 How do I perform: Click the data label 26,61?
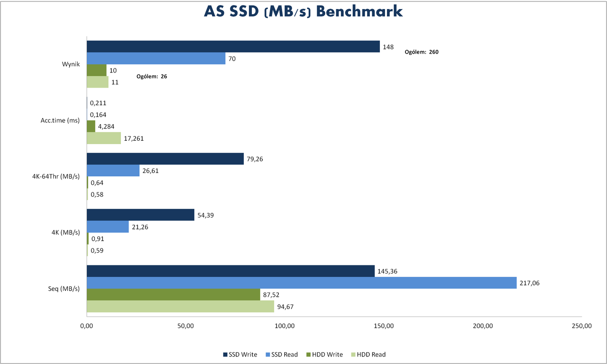pyautogui.click(x=150, y=171)
